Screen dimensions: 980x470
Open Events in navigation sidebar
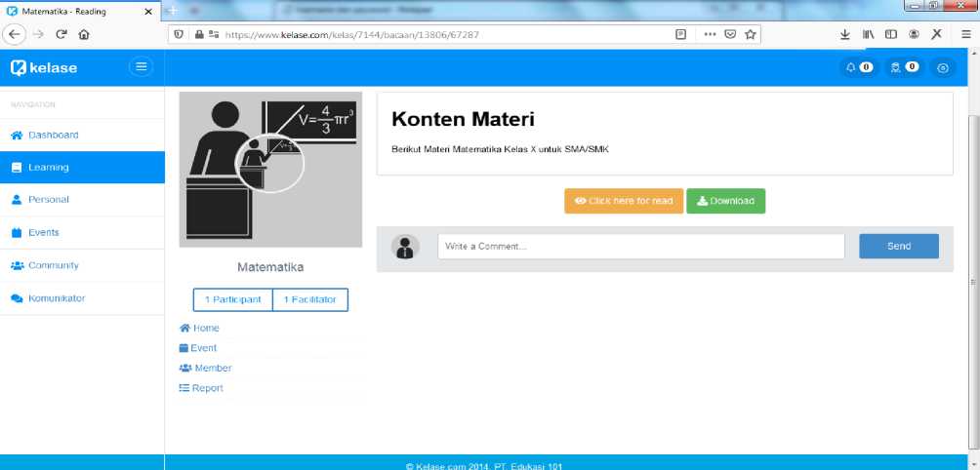point(83,232)
